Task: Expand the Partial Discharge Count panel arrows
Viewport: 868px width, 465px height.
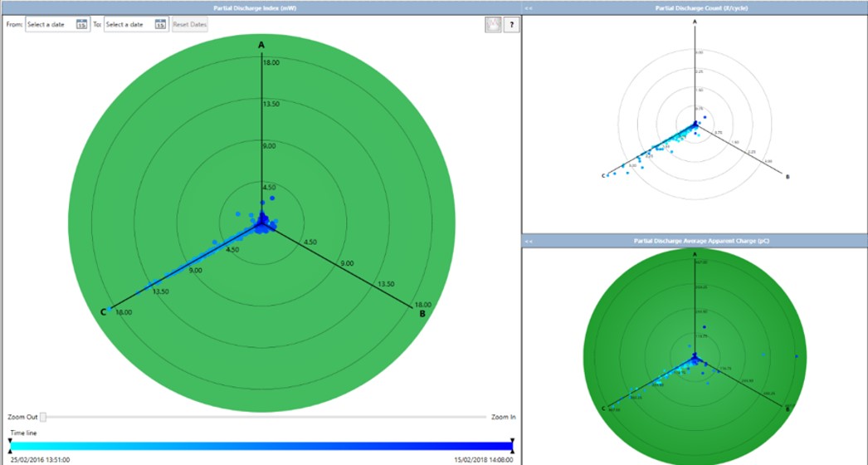Action: [x=529, y=7]
